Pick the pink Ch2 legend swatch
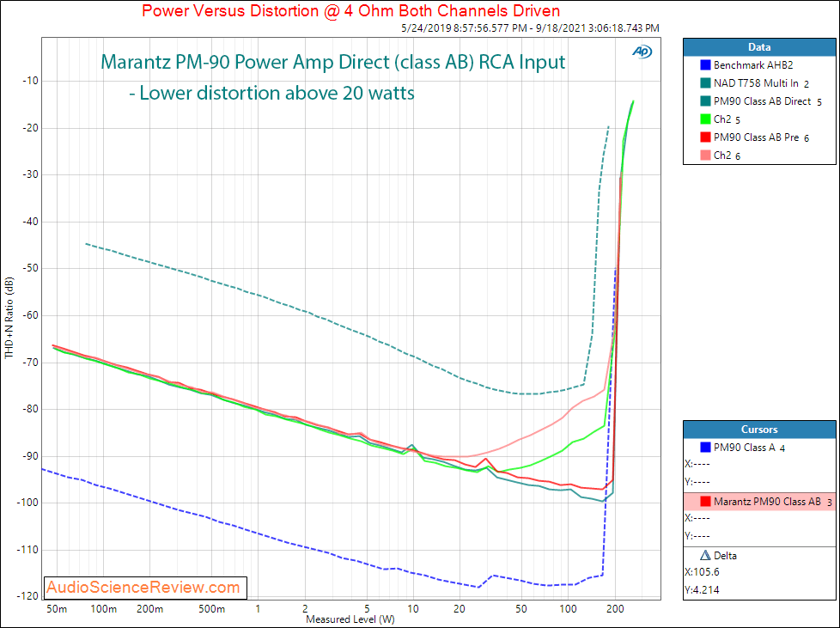 click(x=705, y=155)
